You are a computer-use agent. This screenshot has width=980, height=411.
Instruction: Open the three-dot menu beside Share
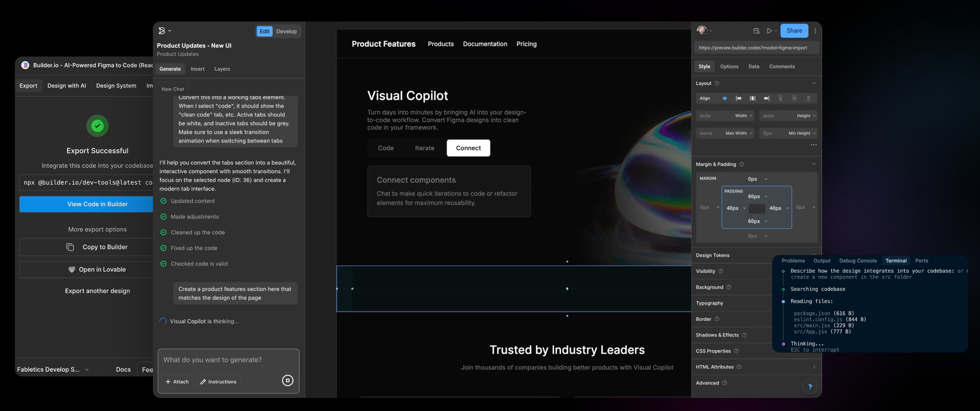(x=815, y=31)
